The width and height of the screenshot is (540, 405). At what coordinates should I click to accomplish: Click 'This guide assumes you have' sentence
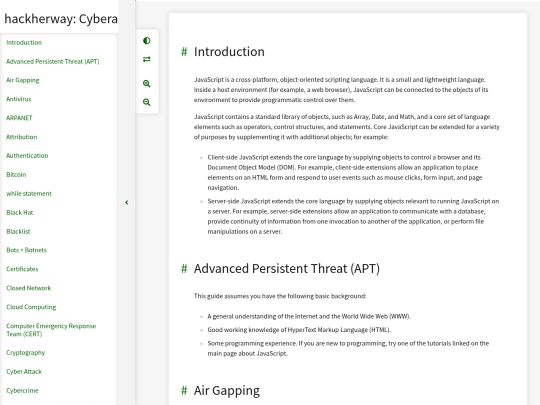pos(280,296)
